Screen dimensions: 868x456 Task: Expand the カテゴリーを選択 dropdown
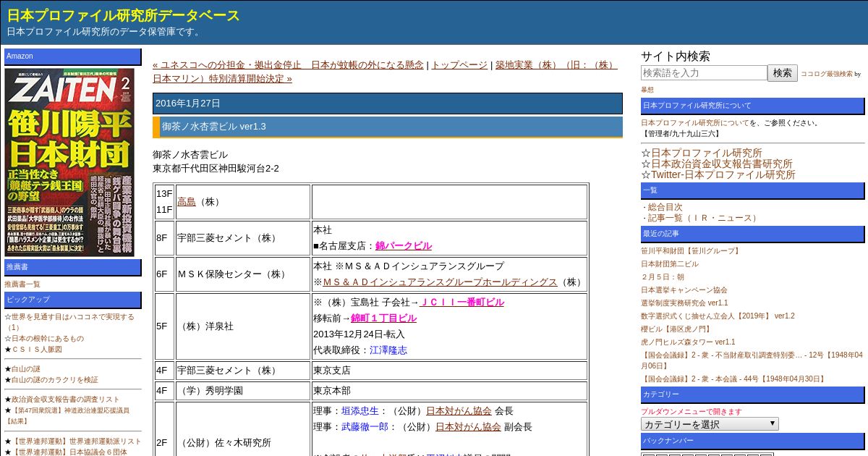[x=710, y=424]
